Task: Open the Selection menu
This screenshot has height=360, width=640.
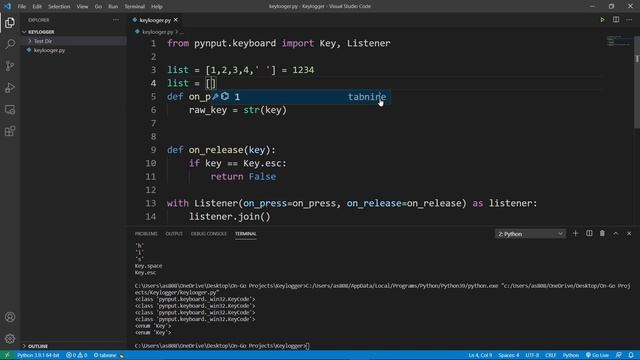Action: [59, 7]
